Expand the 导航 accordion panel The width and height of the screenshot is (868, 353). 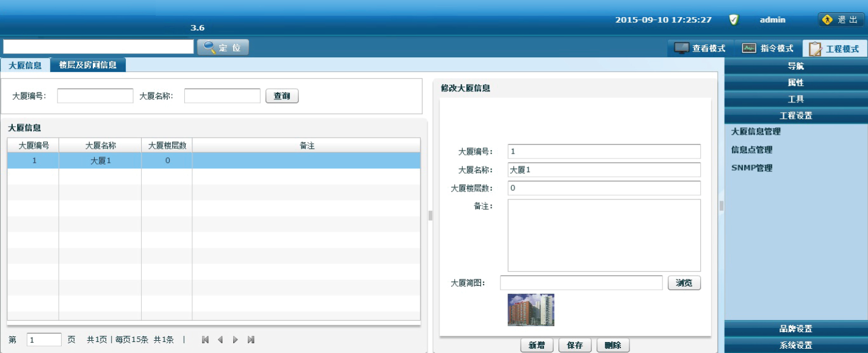(796, 66)
